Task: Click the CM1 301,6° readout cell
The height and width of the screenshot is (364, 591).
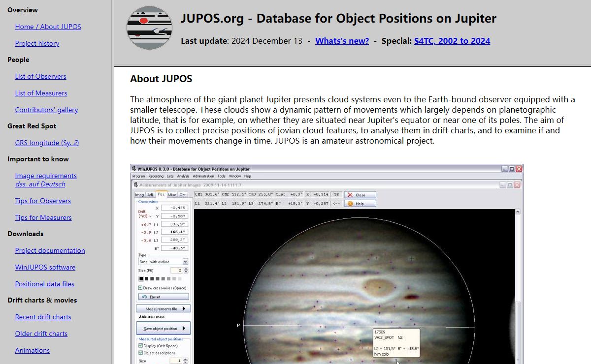Action: click(x=207, y=194)
